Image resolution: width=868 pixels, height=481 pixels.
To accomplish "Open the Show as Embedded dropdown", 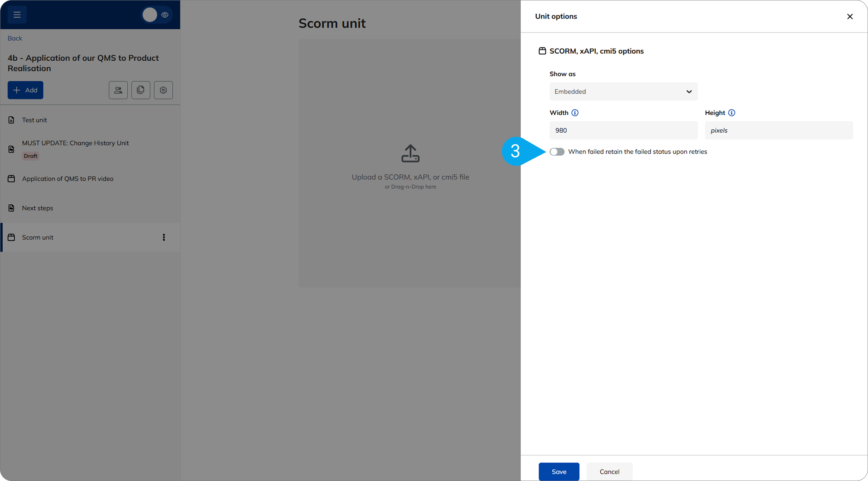I will (623, 92).
